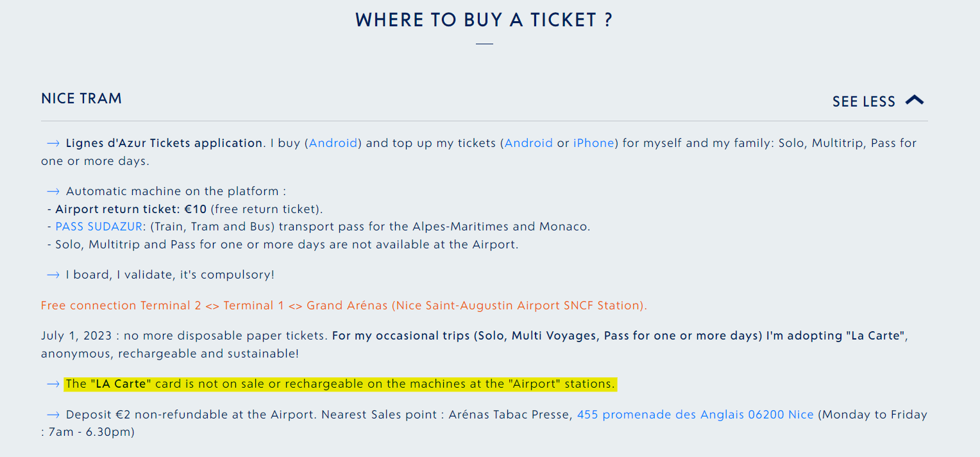Open the Android top-up link before iPhone

(528, 143)
